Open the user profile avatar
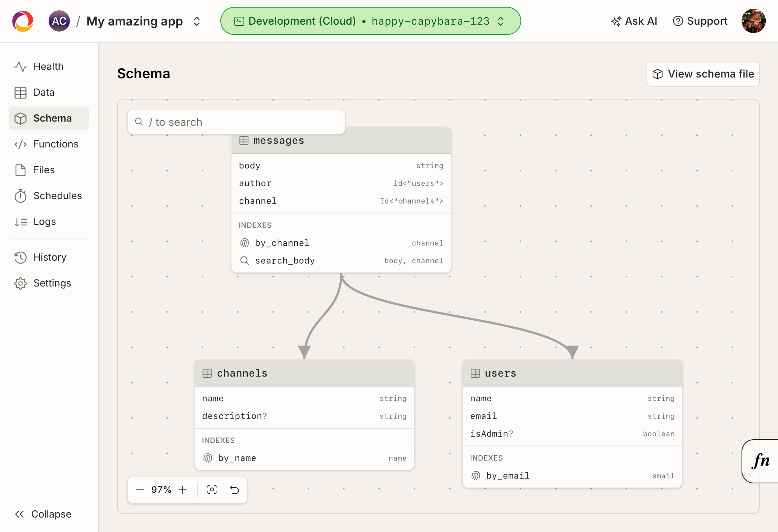The image size is (778, 532). [754, 21]
